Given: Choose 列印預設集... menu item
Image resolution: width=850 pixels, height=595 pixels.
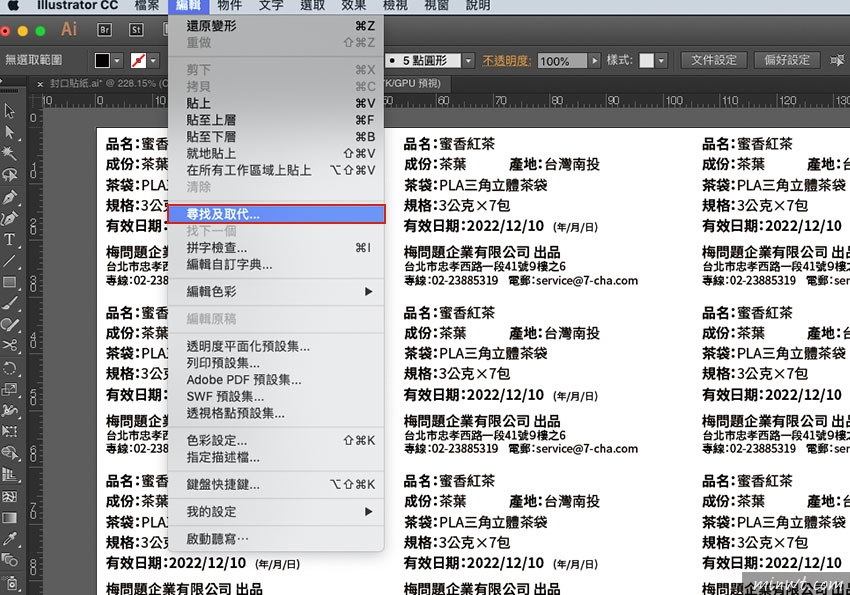Looking at the screenshot, I should [276, 363].
